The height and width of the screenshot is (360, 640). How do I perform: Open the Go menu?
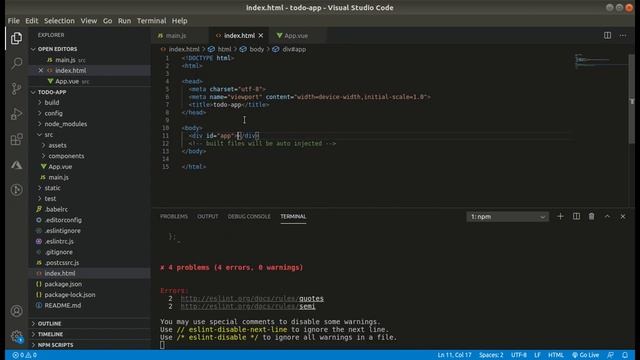107,21
